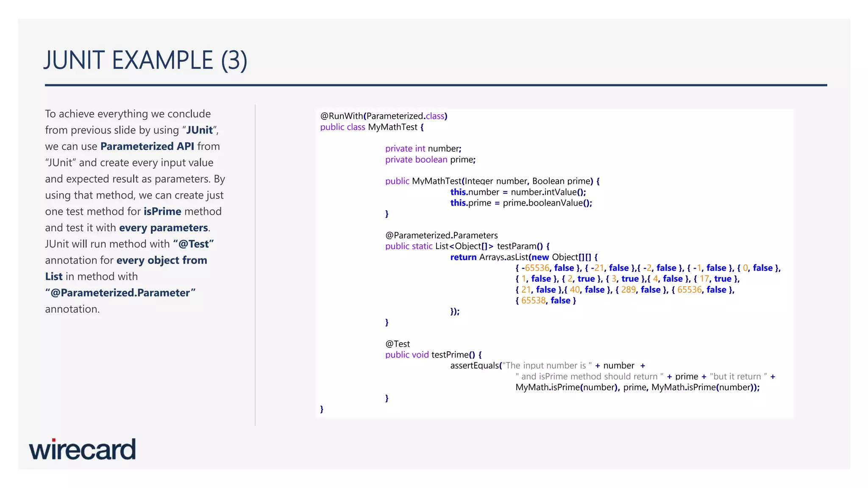This screenshot has height=488, width=868.
Task: Click the MyMathTest constructor signature line
Action: pos(492,181)
